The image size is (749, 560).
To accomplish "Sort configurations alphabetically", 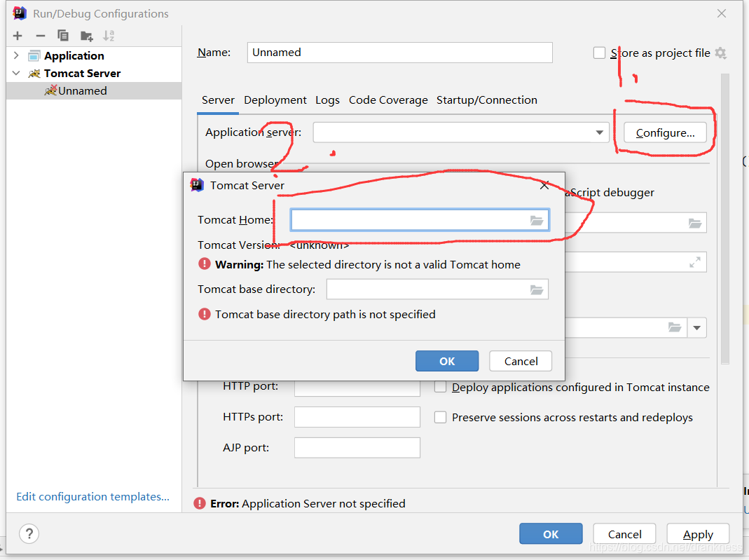I will pyautogui.click(x=109, y=36).
